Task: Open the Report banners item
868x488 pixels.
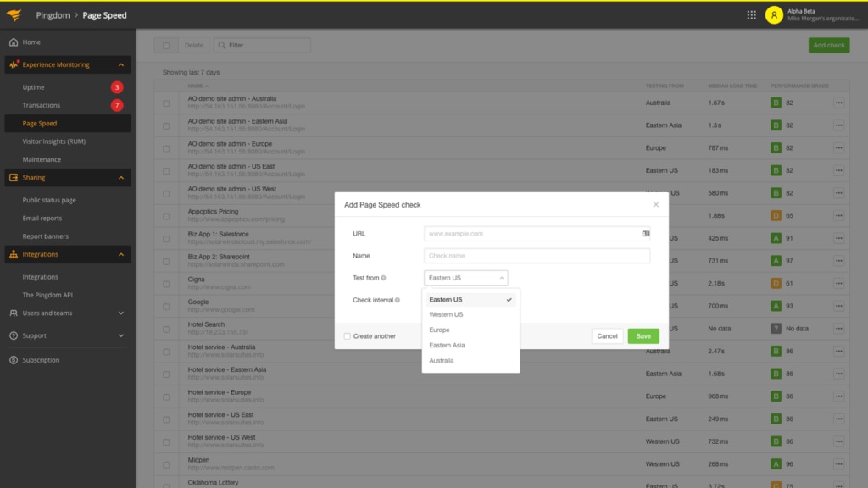Action: (x=46, y=236)
